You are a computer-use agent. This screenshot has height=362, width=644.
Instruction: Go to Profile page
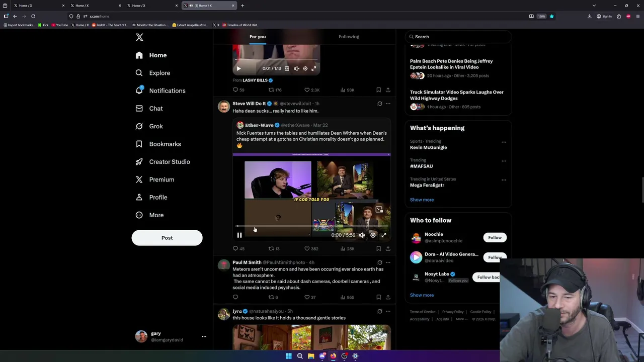[151, 197]
